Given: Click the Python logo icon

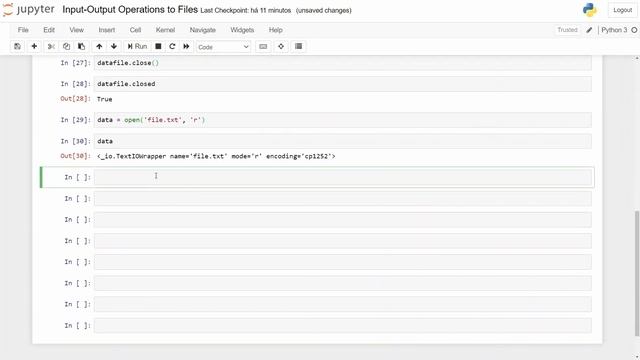Looking at the screenshot, I should [589, 10].
